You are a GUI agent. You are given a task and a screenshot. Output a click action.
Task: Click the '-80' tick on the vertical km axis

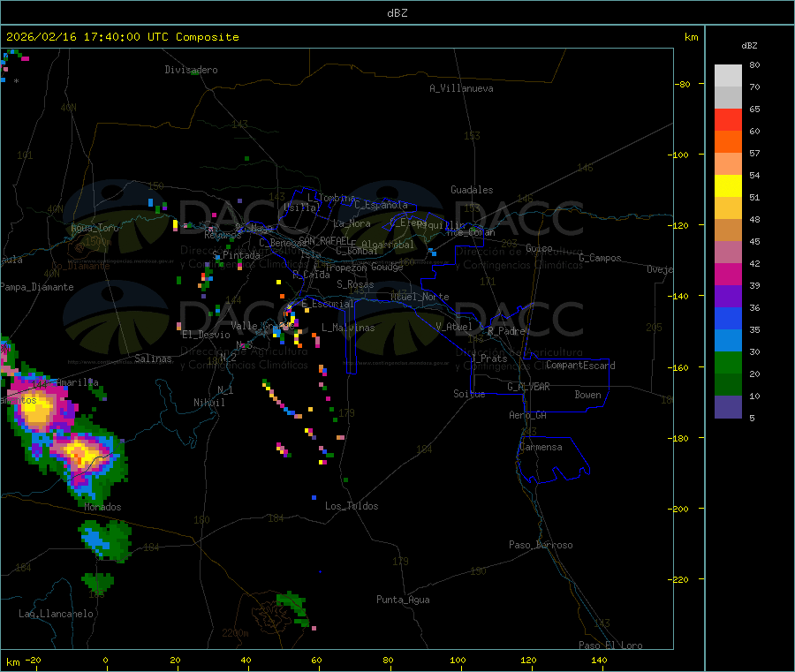click(x=682, y=84)
